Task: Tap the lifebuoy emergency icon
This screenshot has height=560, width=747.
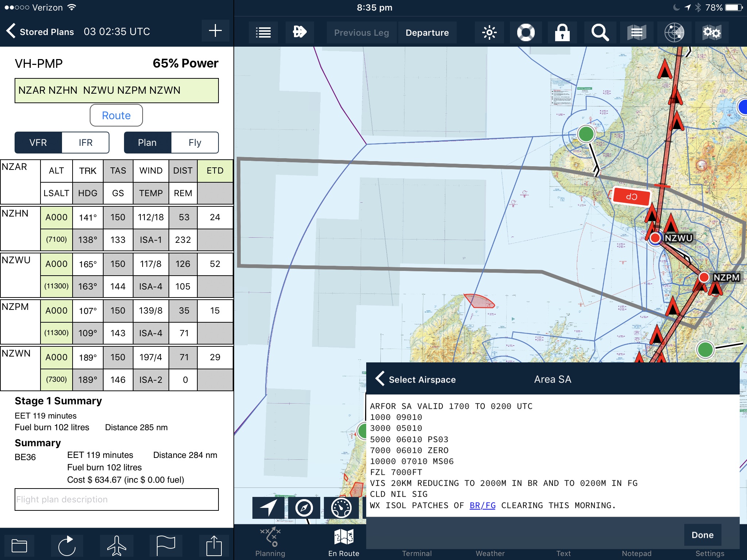Action: (x=526, y=33)
